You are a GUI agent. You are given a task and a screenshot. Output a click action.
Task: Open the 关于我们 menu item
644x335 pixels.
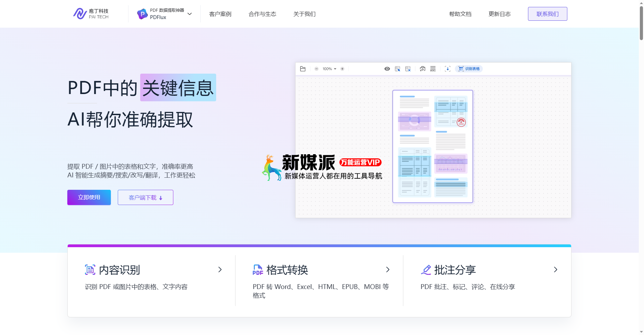305,14
